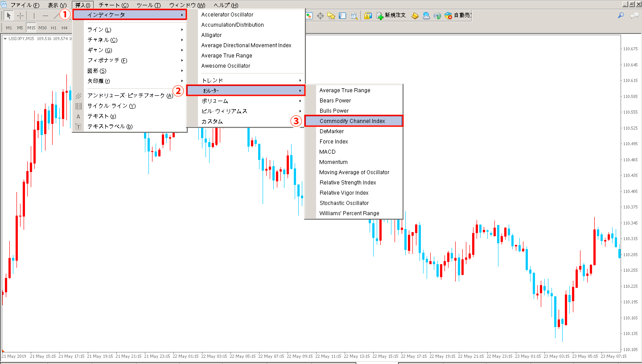Select the cursor arrow tool
The image size is (642, 364).
pos(9,16)
